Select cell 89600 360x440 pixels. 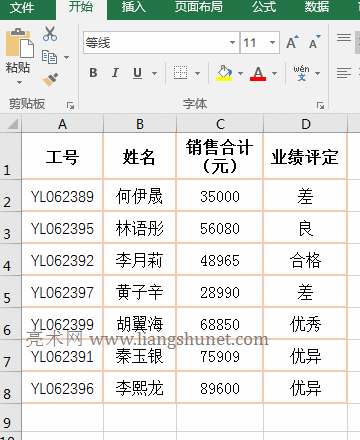coord(220,388)
